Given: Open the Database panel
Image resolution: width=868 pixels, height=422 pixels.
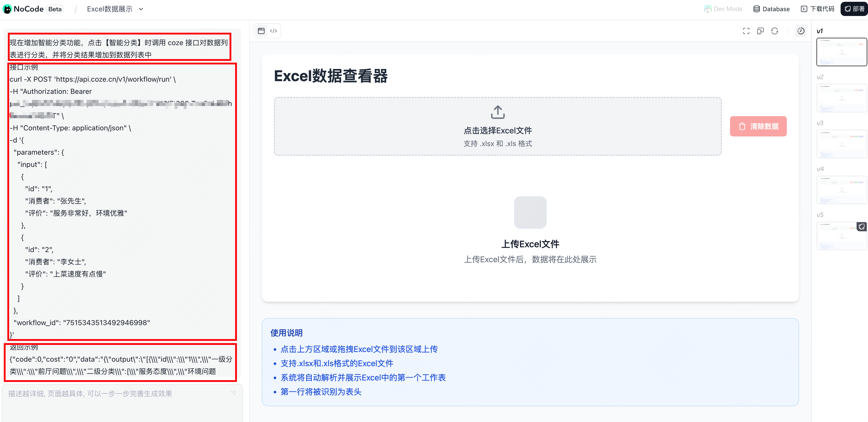Looking at the screenshot, I should pyautogui.click(x=772, y=9).
